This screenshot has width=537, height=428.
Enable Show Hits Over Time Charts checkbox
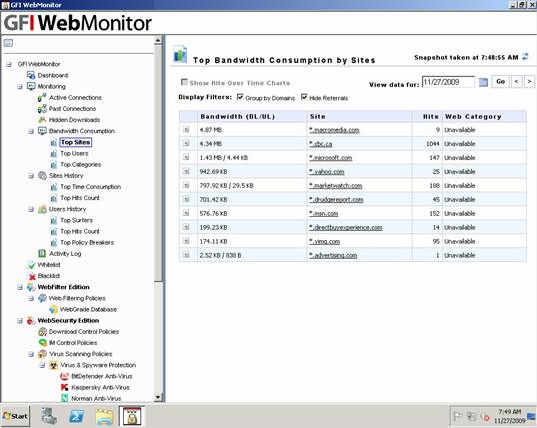[x=184, y=82]
